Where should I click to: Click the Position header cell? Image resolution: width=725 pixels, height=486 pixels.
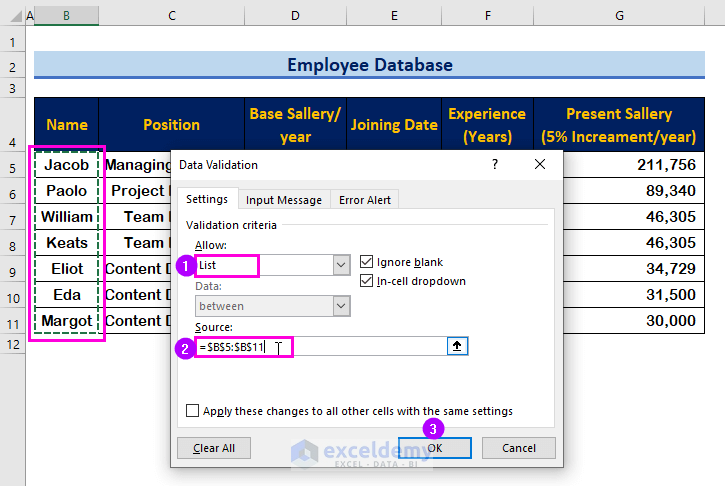(172, 124)
